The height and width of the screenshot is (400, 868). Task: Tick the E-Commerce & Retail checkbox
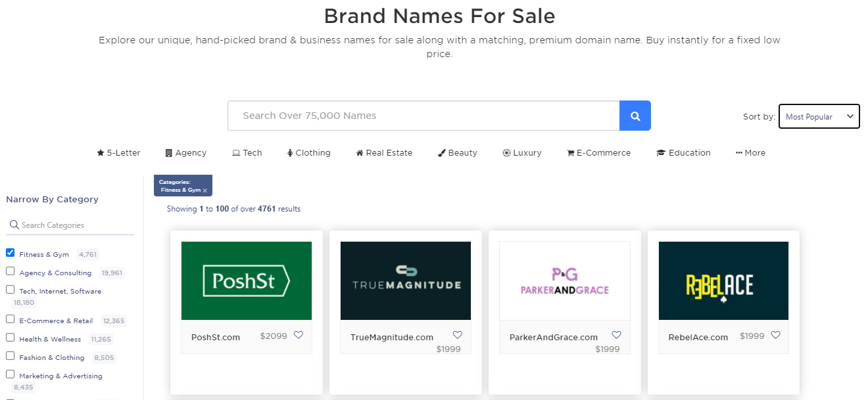(11, 319)
